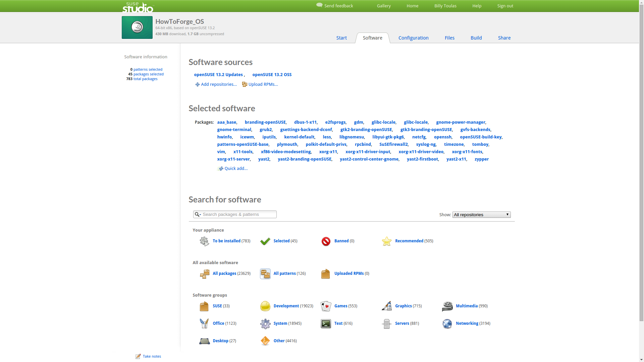Click the Games playing cards icon
This screenshot has width=644, height=362.
point(326,306)
